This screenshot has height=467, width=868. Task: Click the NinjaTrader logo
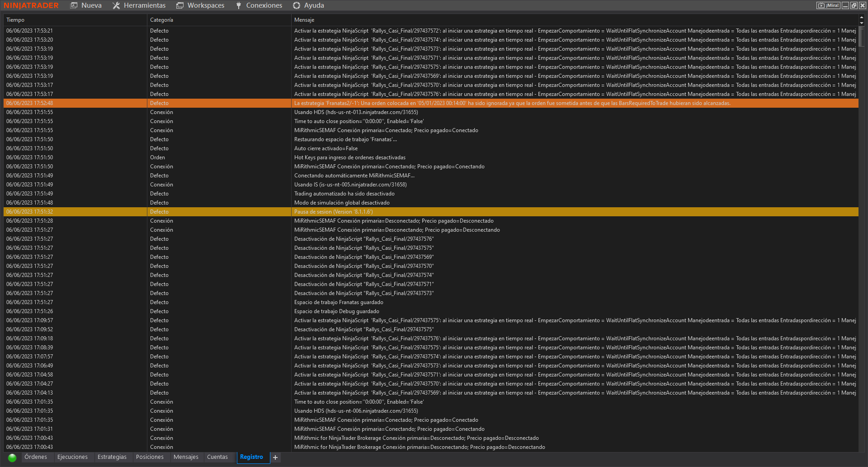click(31, 5)
